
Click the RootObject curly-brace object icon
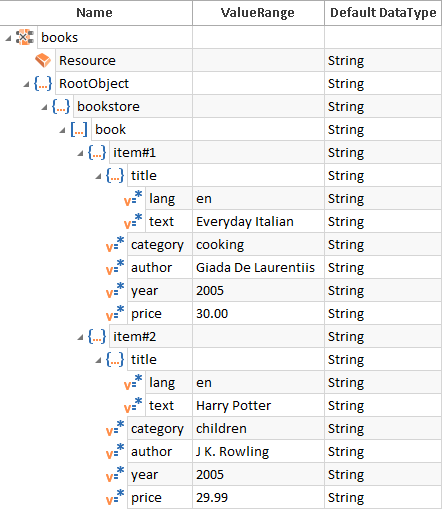tap(43, 83)
